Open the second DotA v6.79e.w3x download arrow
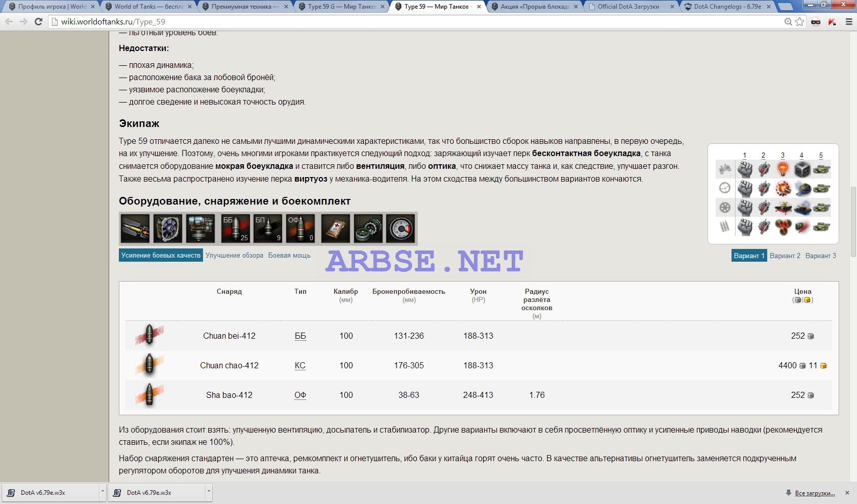 click(x=209, y=492)
